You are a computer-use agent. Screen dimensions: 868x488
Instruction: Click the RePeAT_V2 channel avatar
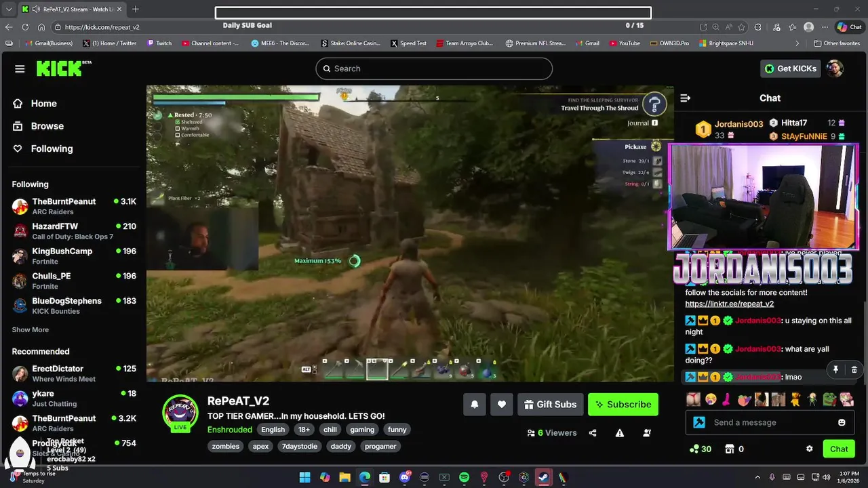tap(180, 411)
